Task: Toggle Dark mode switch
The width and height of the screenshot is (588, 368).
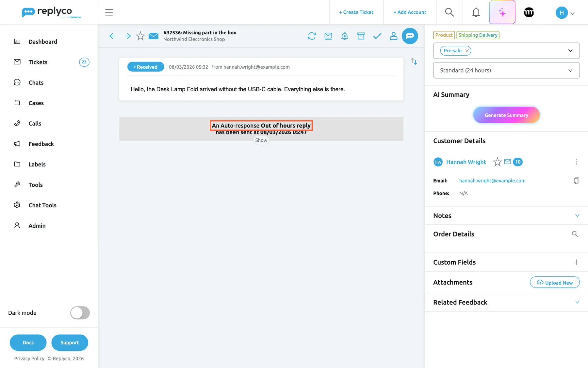Action: click(80, 313)
